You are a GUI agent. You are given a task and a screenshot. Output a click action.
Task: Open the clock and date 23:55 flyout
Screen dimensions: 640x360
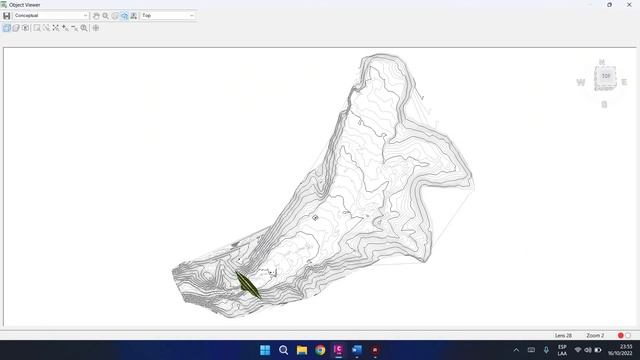(x=621, y=350)
